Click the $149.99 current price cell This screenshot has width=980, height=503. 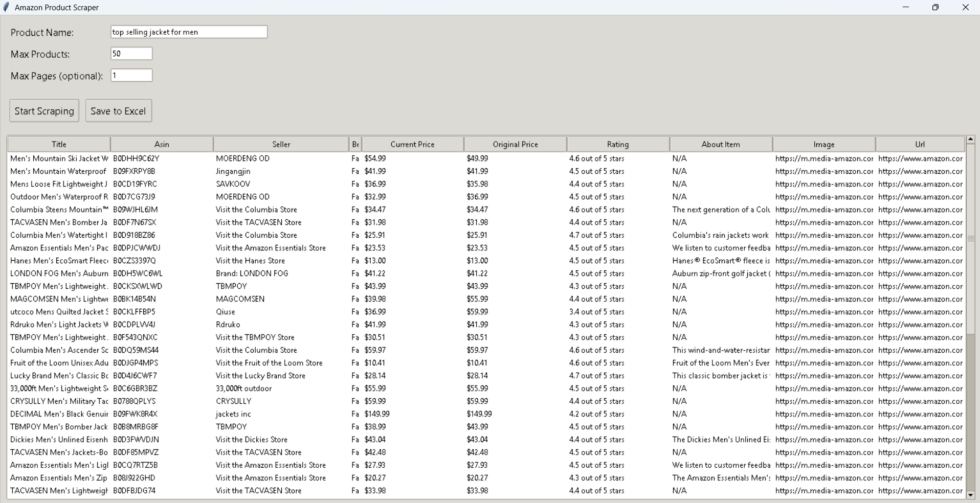pos(376,414)
